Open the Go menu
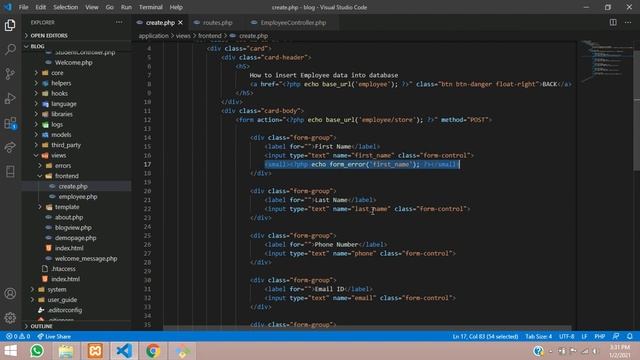 tap(109, 7)
